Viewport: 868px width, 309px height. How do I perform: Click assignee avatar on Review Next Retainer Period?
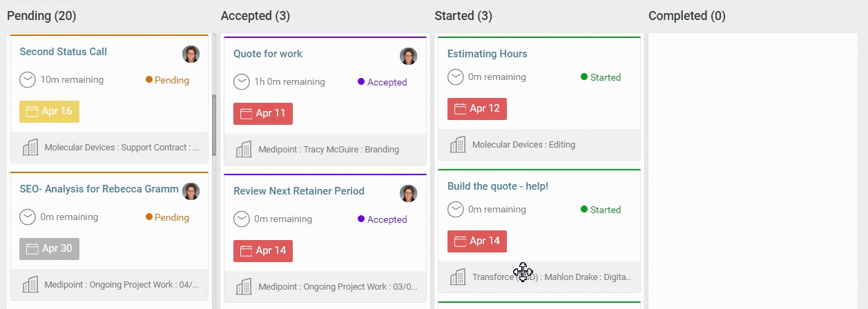(x=409, y=194)
